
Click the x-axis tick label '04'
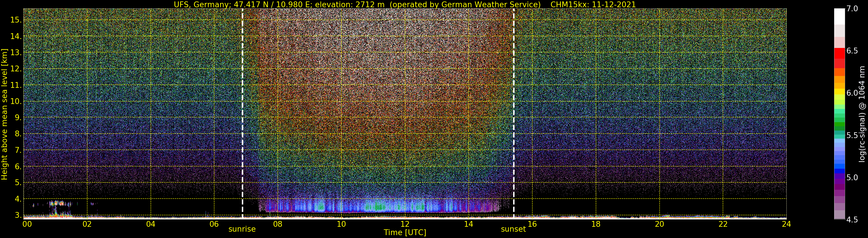tap(151, 224)
